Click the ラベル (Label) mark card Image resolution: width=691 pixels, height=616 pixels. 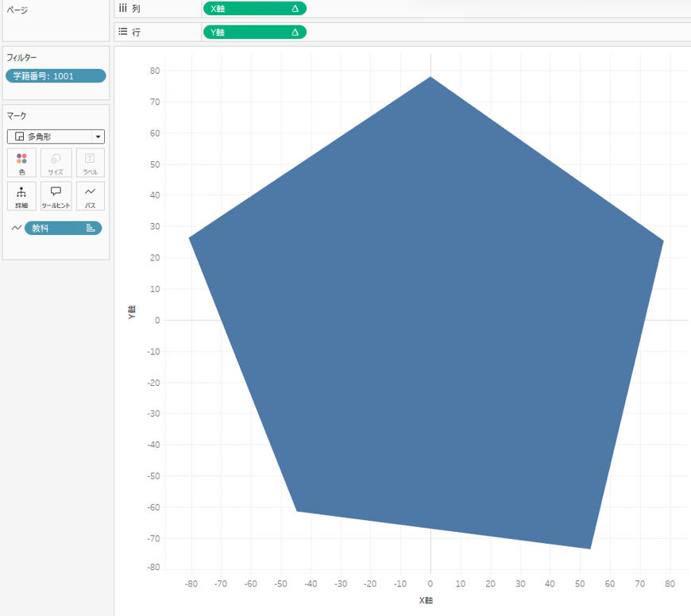tap(90, 163)
